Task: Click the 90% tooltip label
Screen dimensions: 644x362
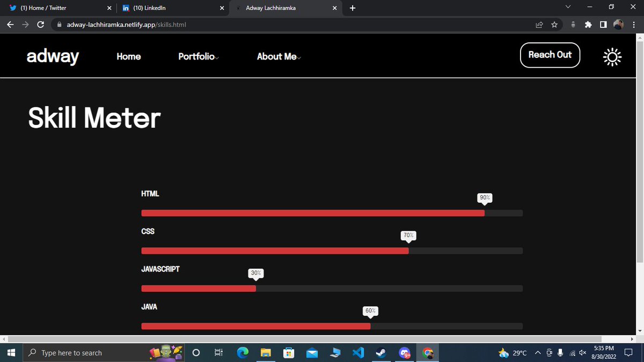Action: pos(485,198)
